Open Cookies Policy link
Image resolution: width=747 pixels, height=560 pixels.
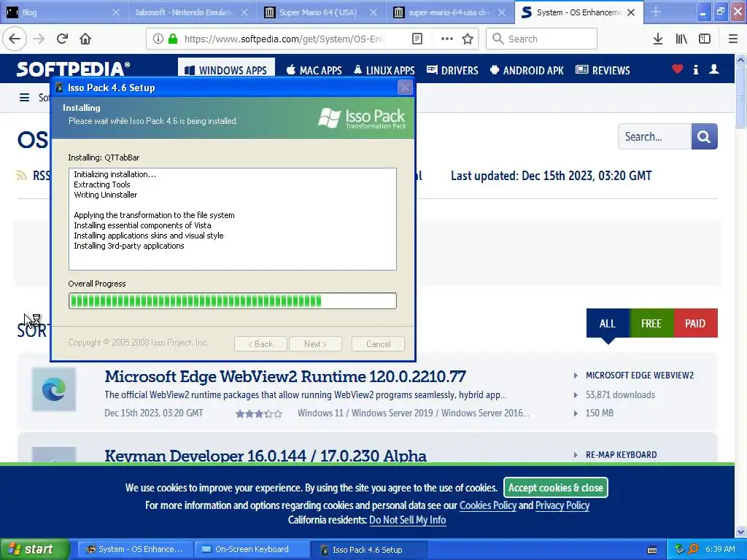(488, 505)
